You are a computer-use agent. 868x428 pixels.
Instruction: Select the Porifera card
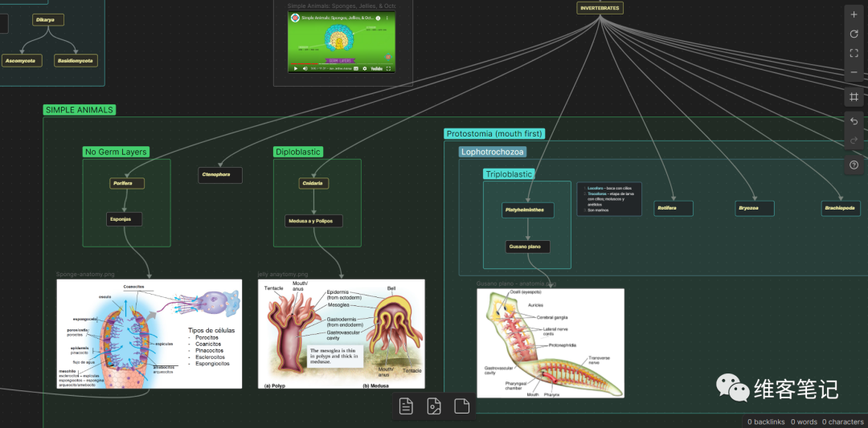(127, 183)
